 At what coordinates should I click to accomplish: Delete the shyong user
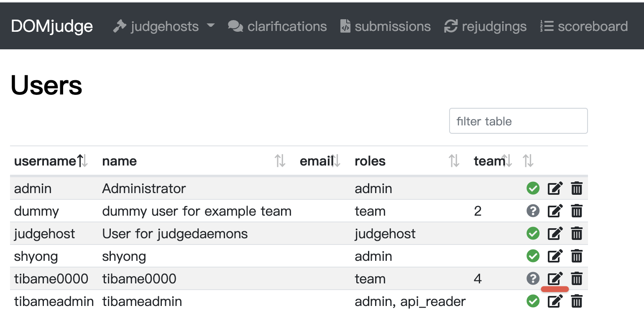pyautogui.click(x=577, y=256)
